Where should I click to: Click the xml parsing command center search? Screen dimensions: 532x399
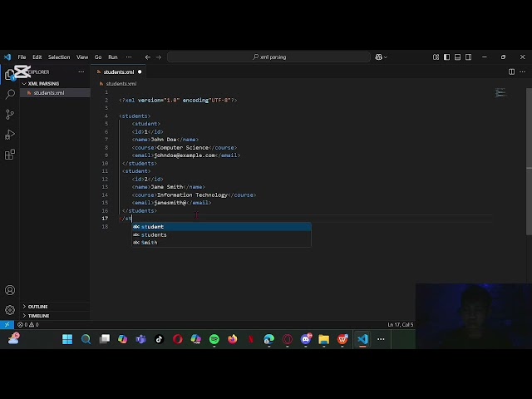click(268, 57)
